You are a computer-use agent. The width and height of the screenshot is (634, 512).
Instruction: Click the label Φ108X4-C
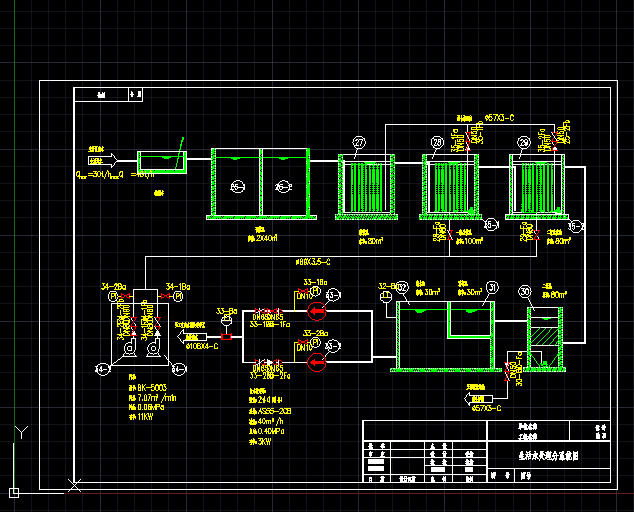pos(202,347)
